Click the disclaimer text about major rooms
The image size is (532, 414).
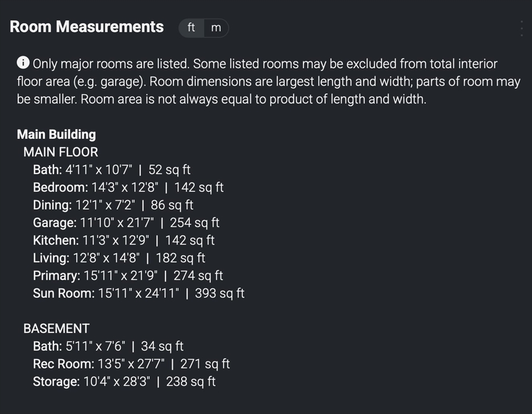click(269, 81)
